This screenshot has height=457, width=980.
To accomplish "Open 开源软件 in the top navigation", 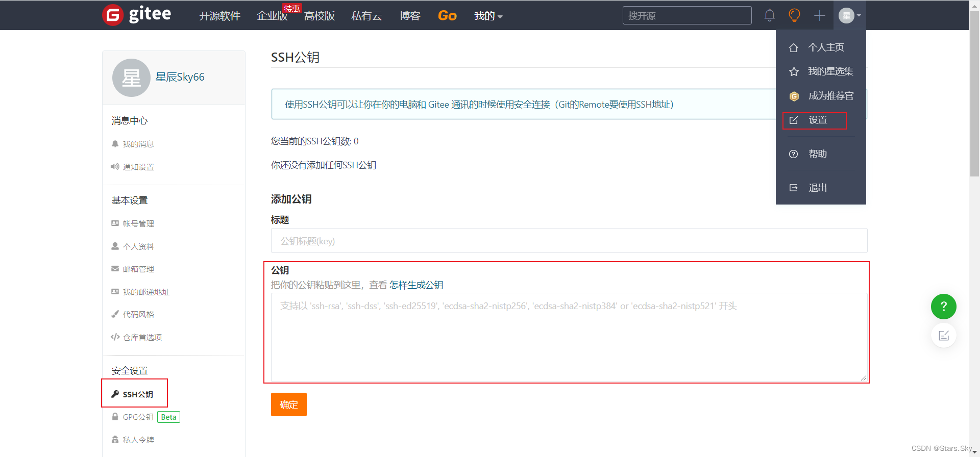I will [x=219, y=16].
